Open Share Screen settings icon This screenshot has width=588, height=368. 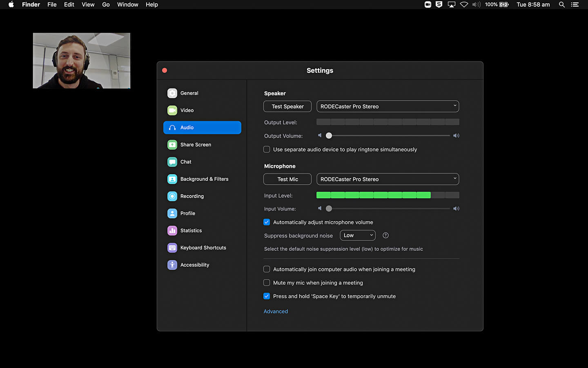point(172,145)
